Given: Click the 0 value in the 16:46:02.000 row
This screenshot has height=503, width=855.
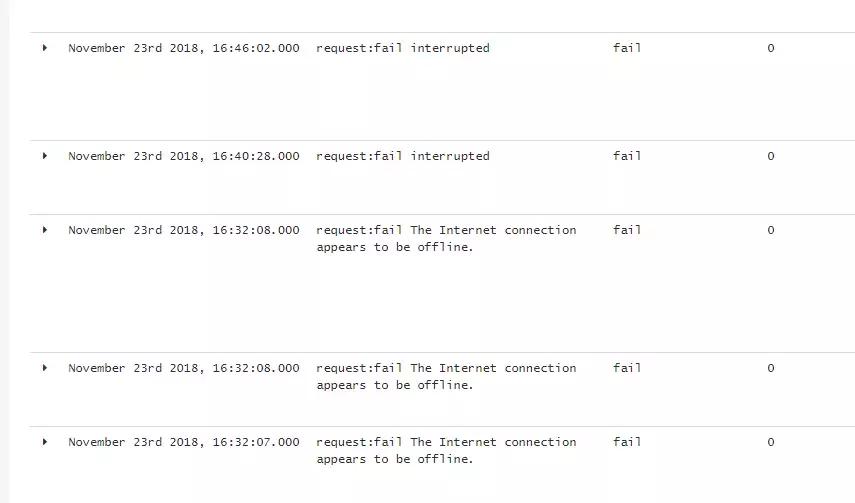Looking at the screenshot, I should point(770,48).
